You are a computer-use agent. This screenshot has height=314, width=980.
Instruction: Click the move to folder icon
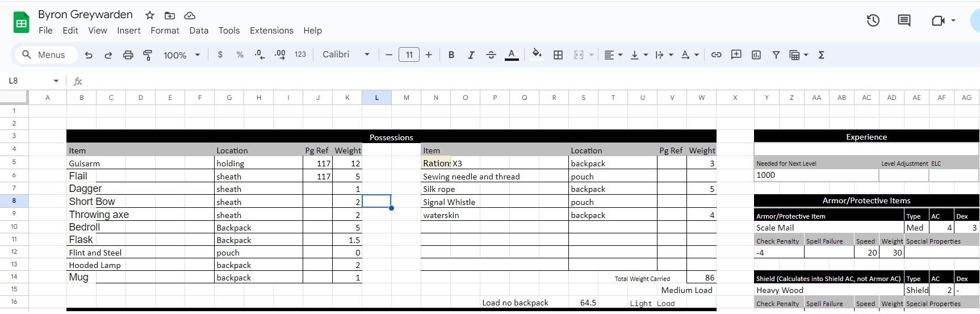(x=170, y=15)
